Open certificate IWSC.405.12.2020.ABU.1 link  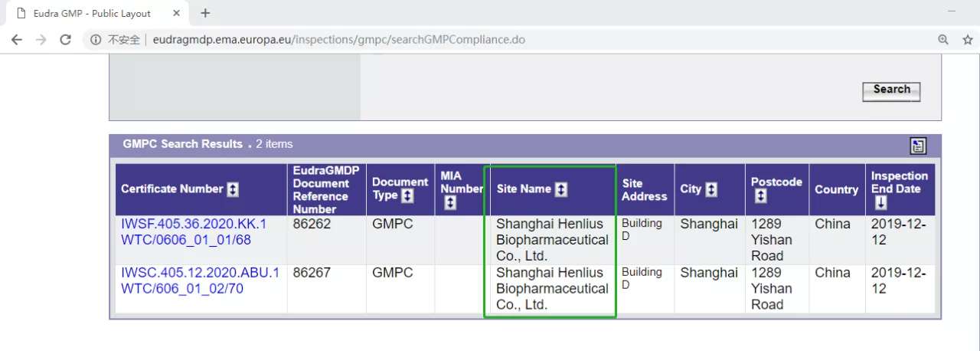[200, 273]
